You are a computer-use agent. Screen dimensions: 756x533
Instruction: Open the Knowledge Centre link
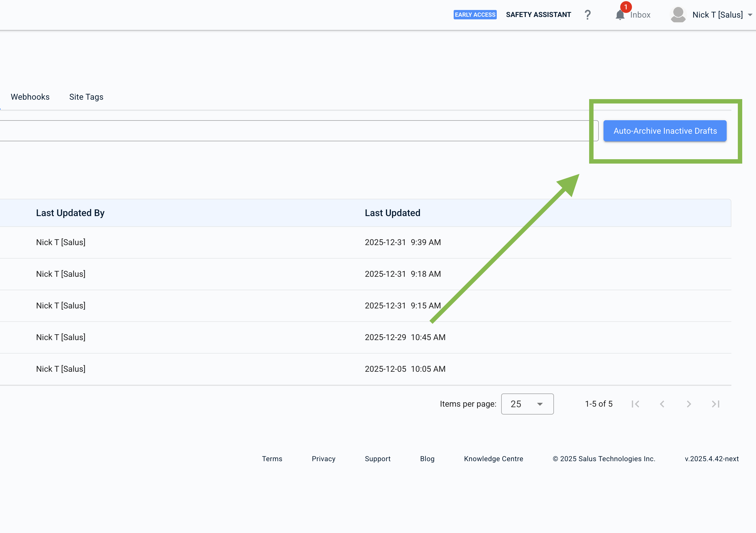493,459
